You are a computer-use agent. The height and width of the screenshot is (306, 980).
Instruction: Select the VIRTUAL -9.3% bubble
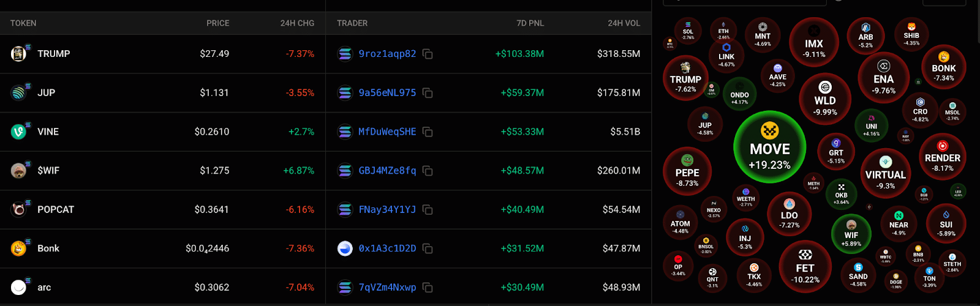885,173
